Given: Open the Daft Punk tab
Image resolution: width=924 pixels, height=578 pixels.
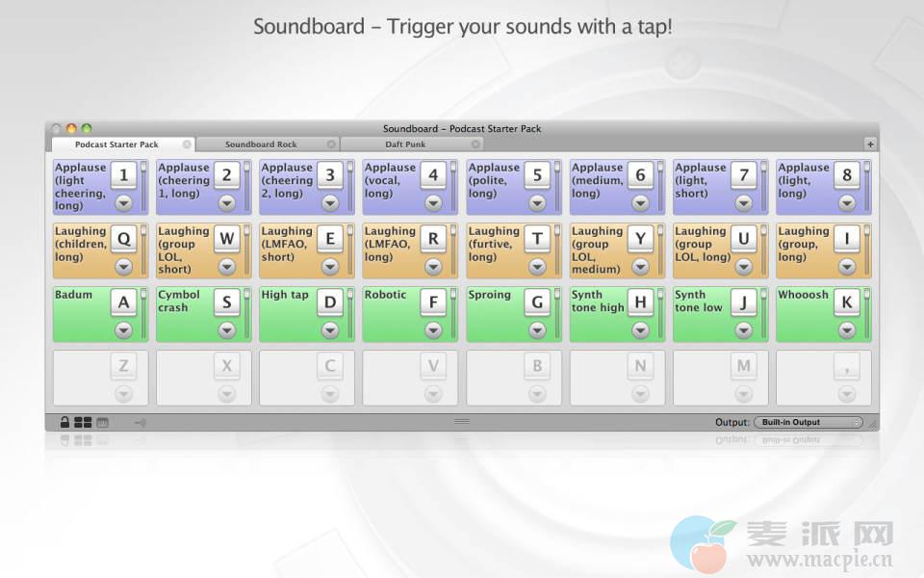Looking at the screenshot, I should (405, 144).
